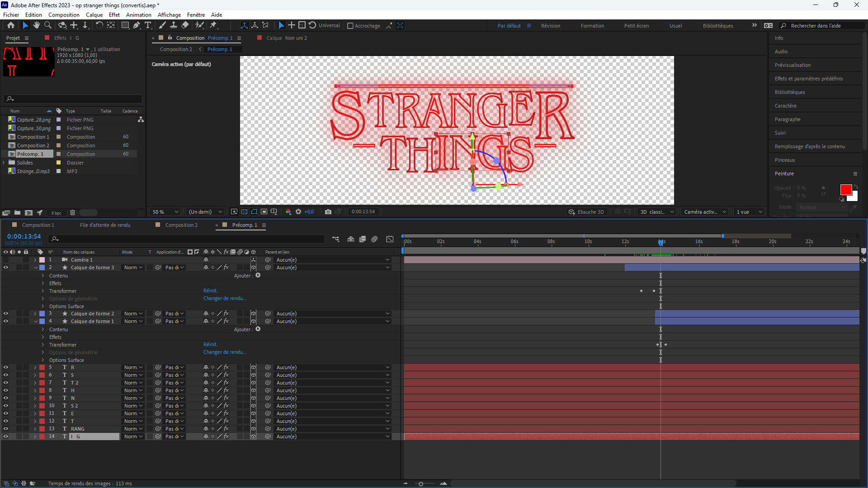Select the Horizontal Type tool
Viewport: 868px width, 488px height.
[x=148, y=25]
